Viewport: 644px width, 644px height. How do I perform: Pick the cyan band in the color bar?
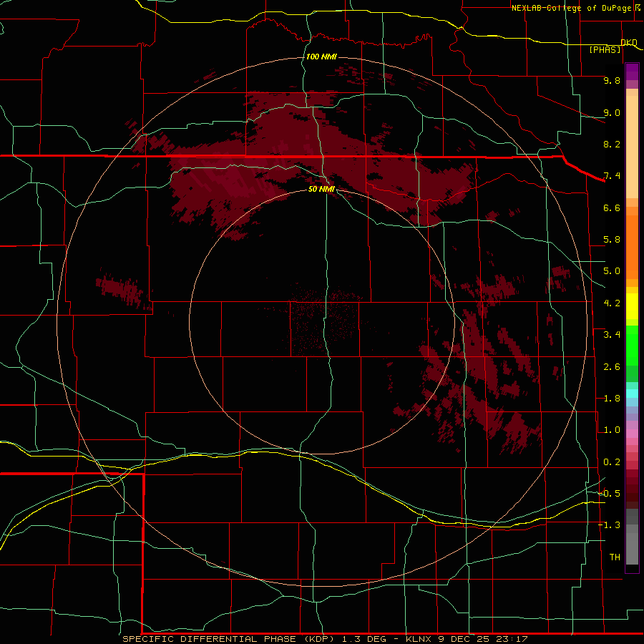[x=632, y=394]
